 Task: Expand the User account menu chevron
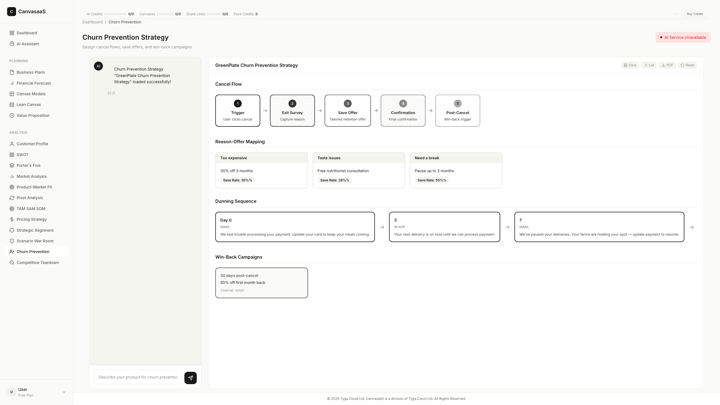[64, 392]
